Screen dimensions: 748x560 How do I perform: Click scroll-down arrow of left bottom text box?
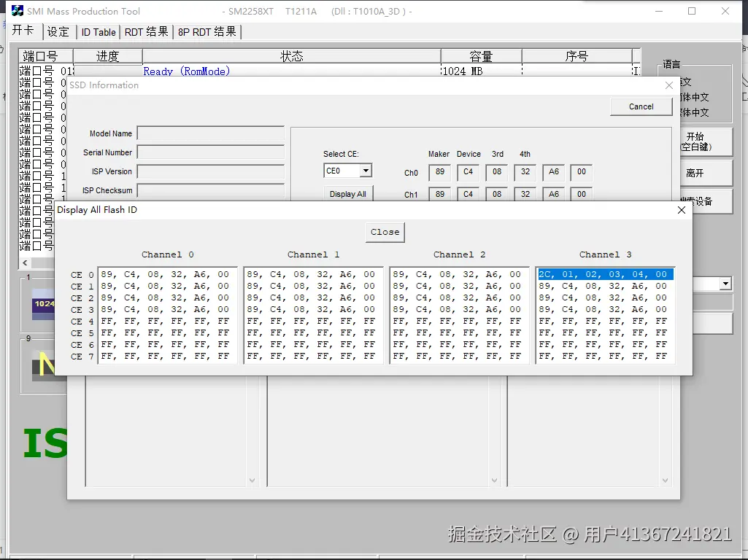[x=252, y=481]
